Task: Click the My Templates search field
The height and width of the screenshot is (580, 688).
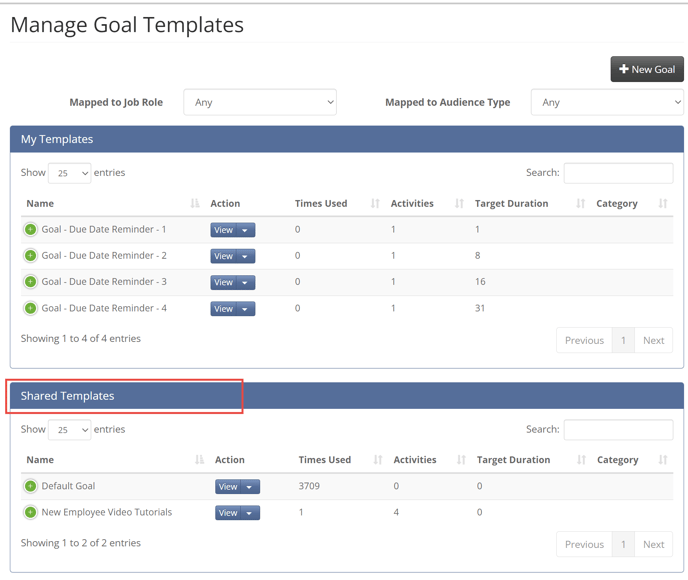Action: point(618,173)
